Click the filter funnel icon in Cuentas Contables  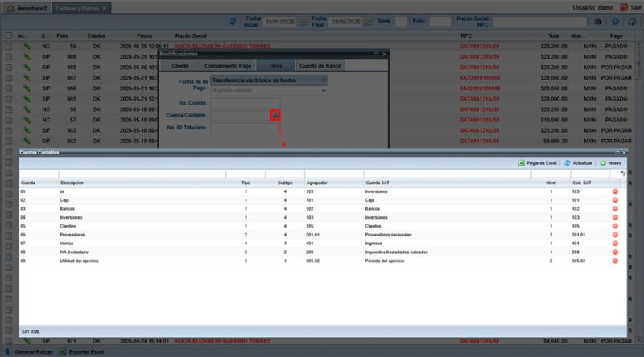pyautogui.click(x=622, y=174)
